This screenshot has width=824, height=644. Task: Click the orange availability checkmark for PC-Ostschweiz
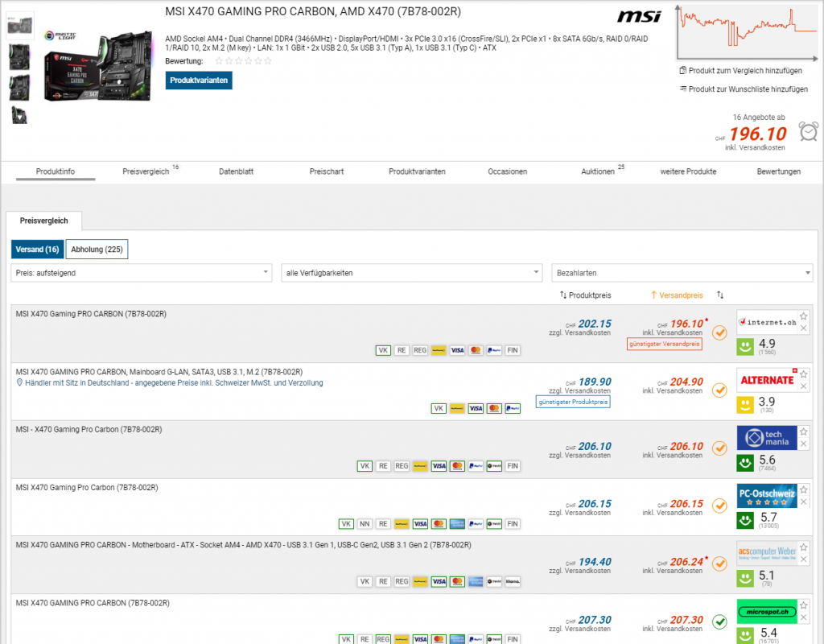719,506
